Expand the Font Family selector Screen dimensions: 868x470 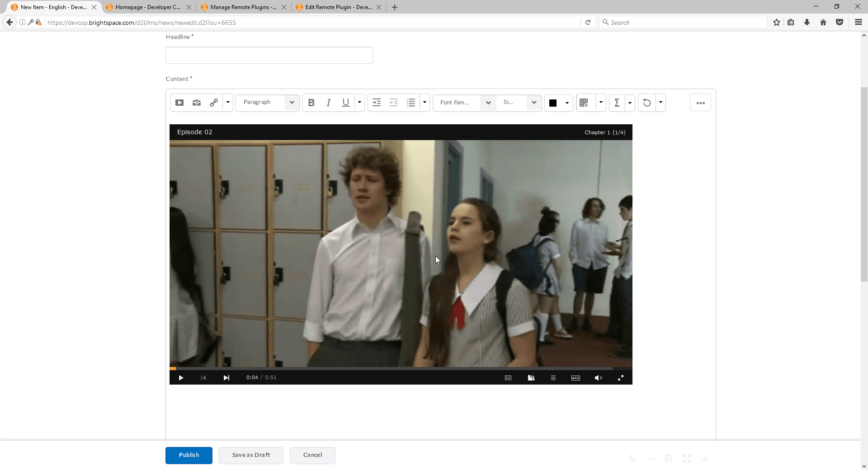pyautogui.click(x=488, y=103)
